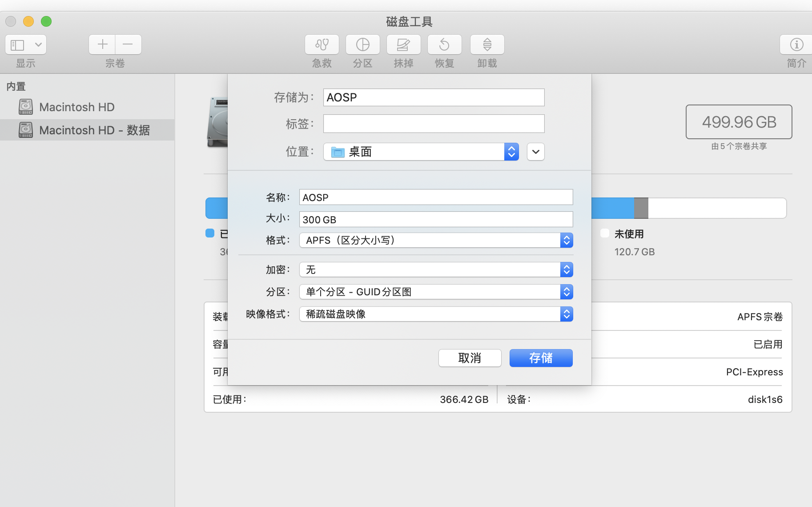Click the First Aid (急救) toolbar icon

322,44
